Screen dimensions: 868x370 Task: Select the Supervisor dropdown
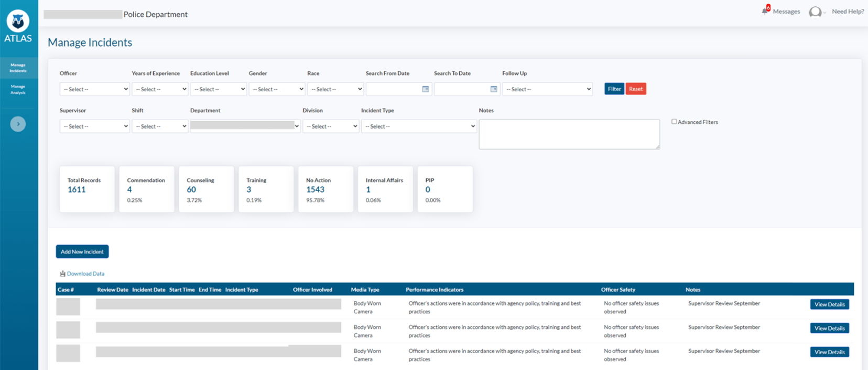point(94,126)
